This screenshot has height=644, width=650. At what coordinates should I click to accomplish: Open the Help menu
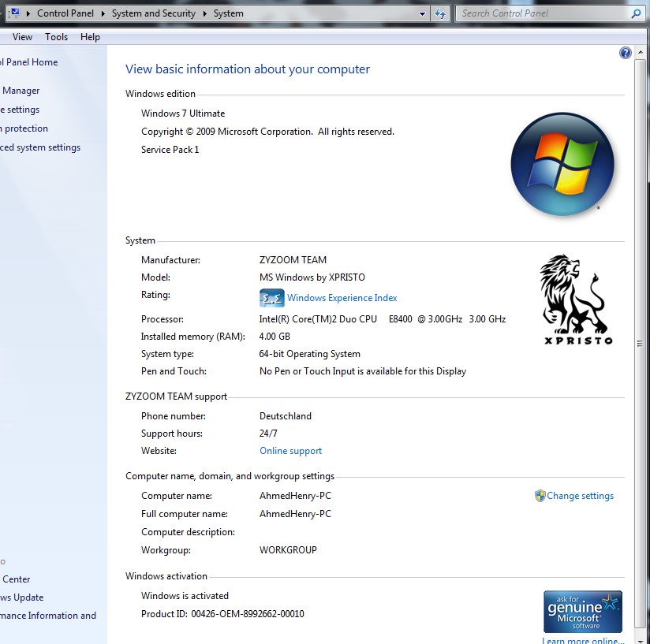pyautogui.click(x=90, y=37)
